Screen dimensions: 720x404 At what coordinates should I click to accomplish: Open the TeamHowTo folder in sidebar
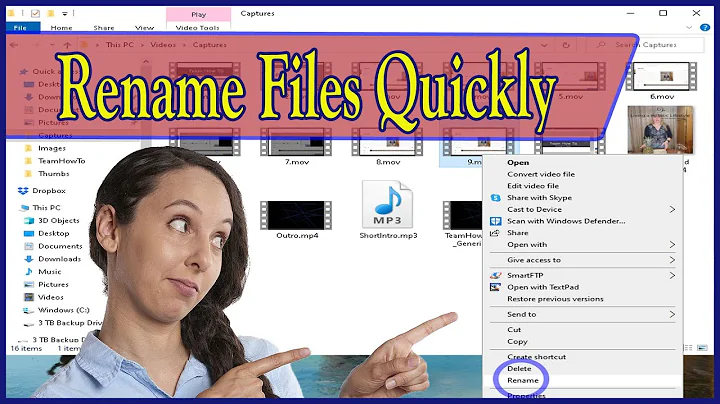coord(61,161)
